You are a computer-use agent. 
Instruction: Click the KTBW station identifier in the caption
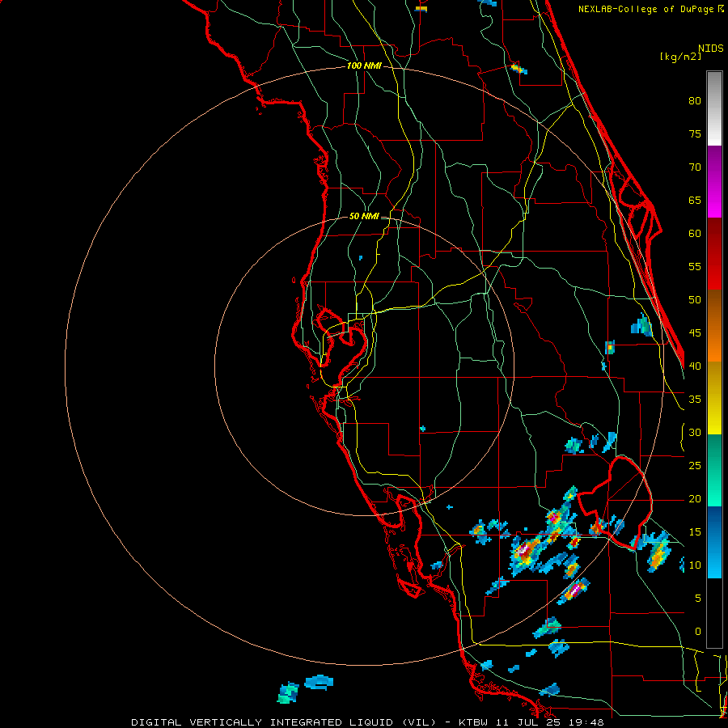coord(476,722)
